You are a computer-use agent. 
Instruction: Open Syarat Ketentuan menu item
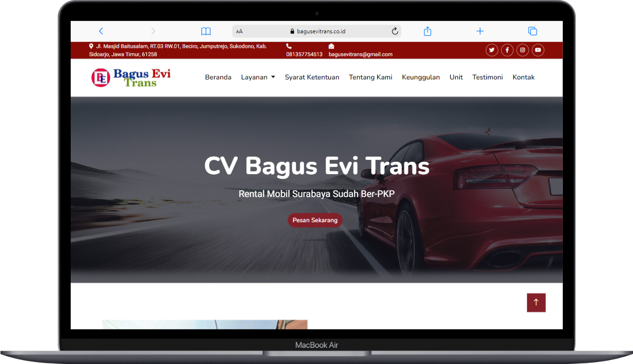pyautogui.click(x=312, y=77)
